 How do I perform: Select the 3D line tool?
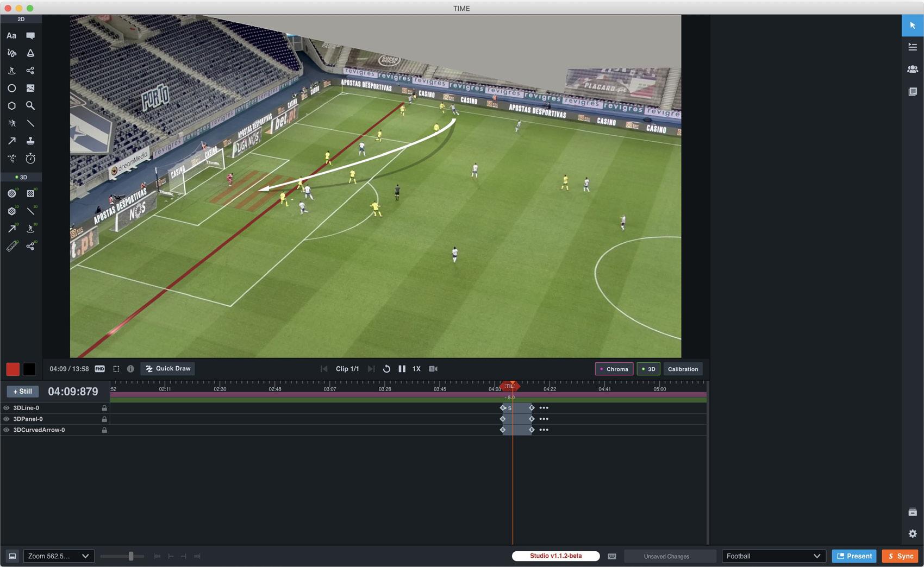coord(31,211)
